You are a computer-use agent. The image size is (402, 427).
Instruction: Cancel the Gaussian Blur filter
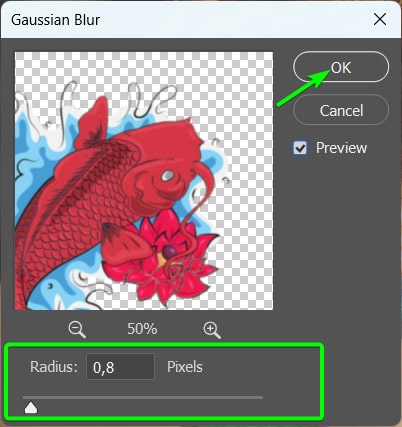341,110
